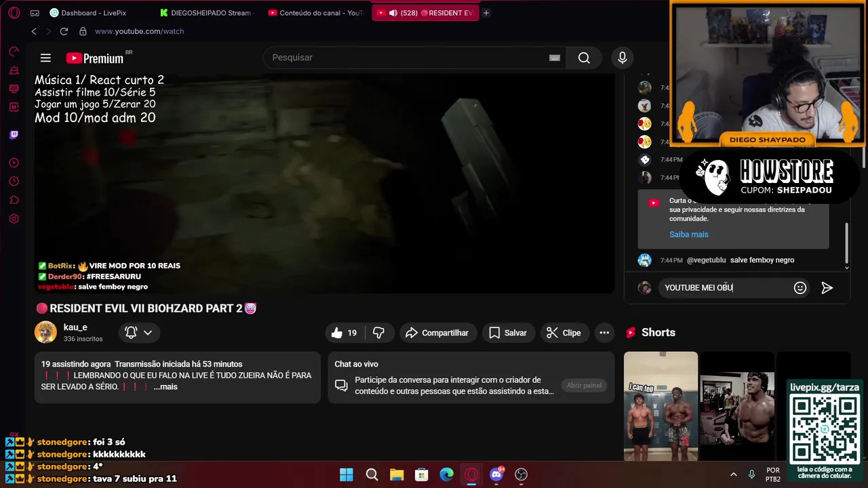
Task: Open OBS Studio from taskbar
Action: [x=521, y=474]
